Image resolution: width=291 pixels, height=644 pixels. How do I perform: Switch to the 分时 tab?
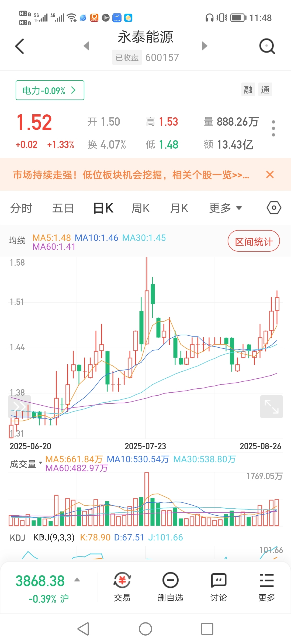pyautogui.click(x=21, y=208)
